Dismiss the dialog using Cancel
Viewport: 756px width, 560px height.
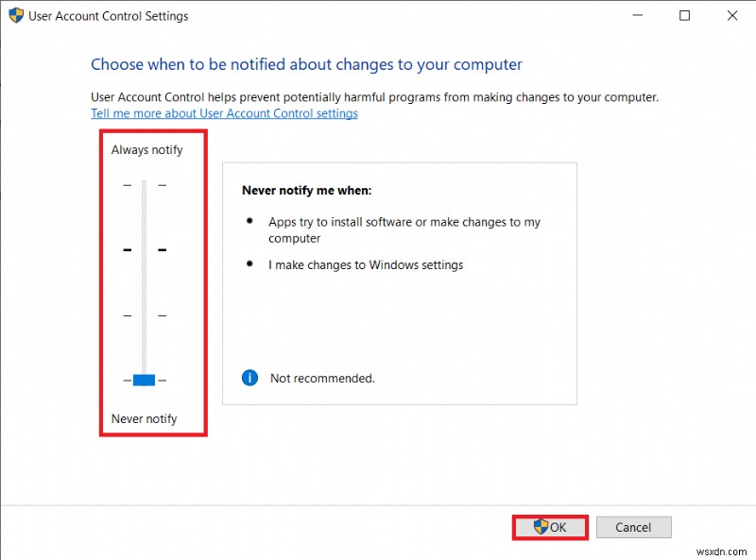click(633, 527)
